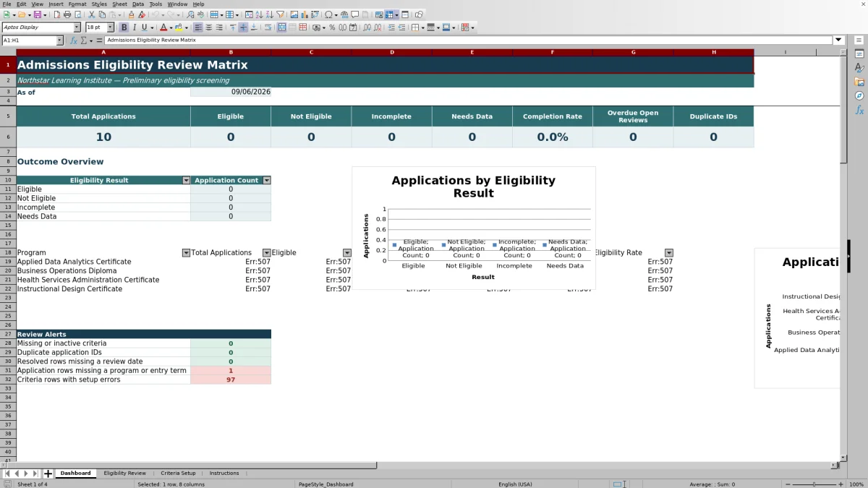Toggle Center Horizontally alignment

tap(209, 27)
